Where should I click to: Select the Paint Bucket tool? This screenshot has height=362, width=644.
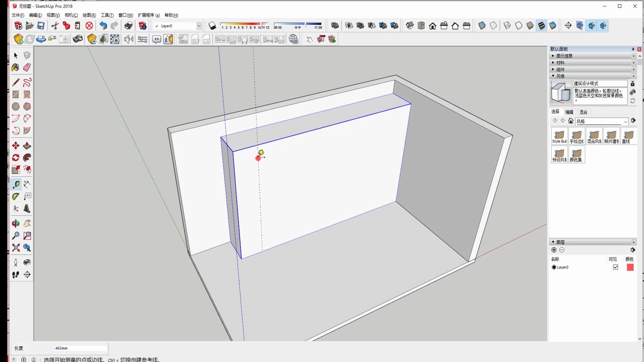(15, 67)
